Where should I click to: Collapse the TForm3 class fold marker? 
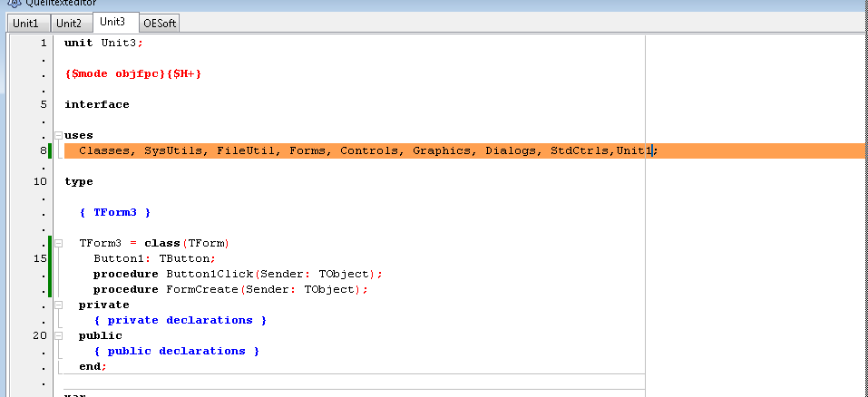click(x=58, y=243)
